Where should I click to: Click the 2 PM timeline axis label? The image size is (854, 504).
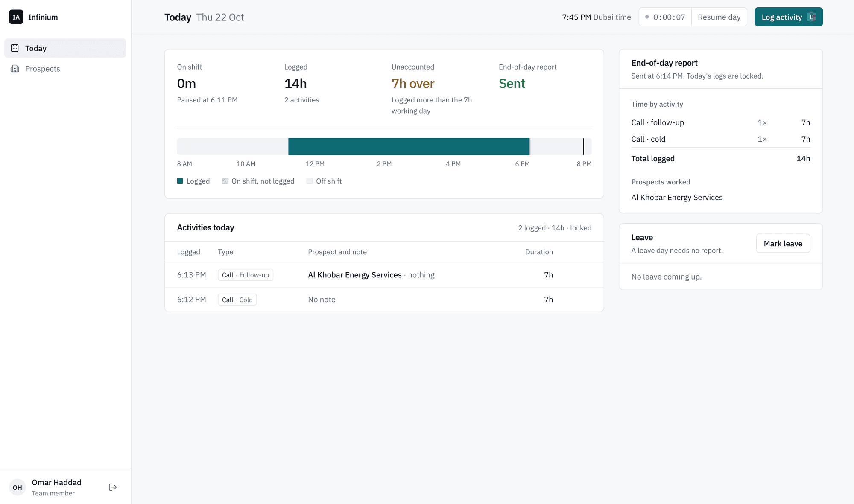point(384,164)
